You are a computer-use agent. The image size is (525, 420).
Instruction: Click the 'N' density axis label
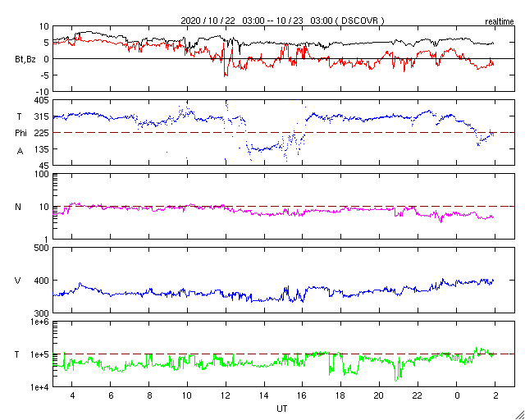tap(18, 207)
